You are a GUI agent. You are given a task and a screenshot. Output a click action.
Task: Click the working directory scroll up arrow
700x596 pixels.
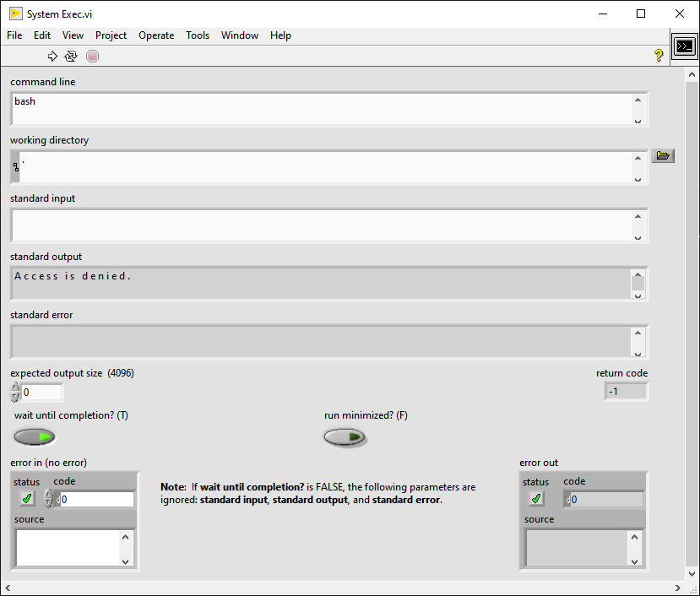pos(638,158)
